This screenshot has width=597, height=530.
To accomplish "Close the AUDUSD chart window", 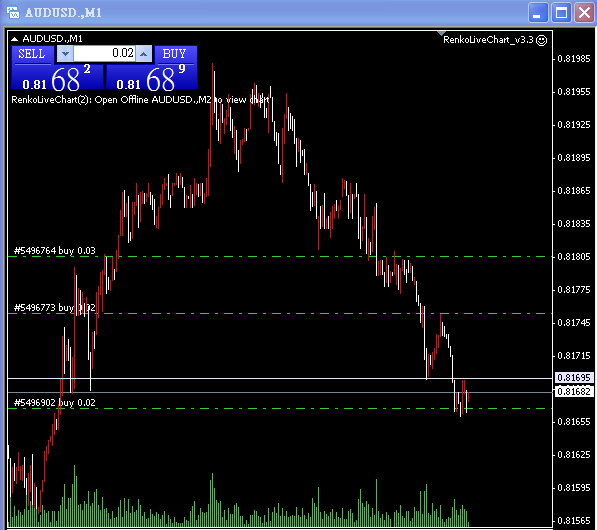I will pos(584,13).
